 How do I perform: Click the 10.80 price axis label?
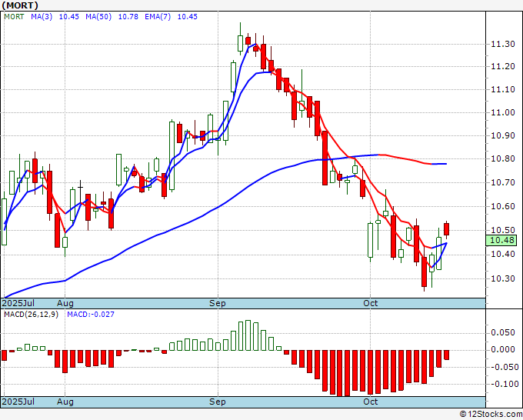point(503,158)
